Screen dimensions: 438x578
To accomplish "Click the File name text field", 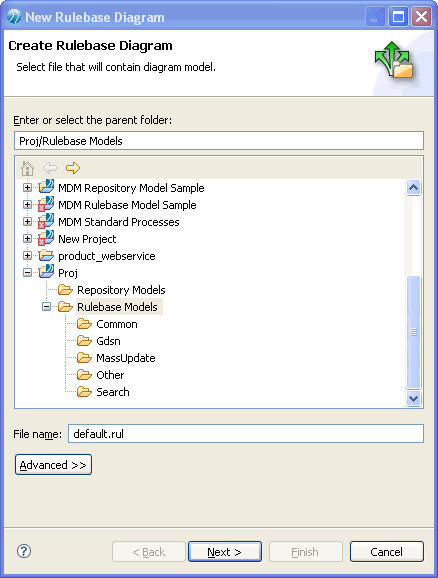I will [246, 434].
